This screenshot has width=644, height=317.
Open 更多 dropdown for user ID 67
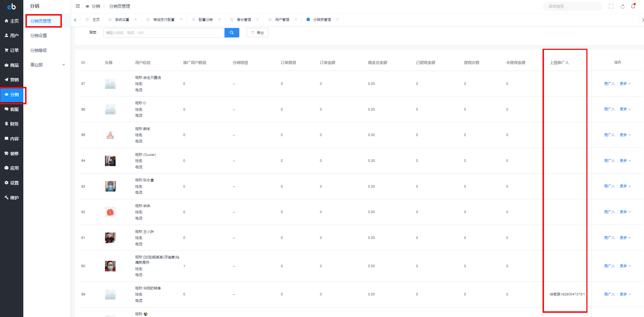click(x=625, y=84)
